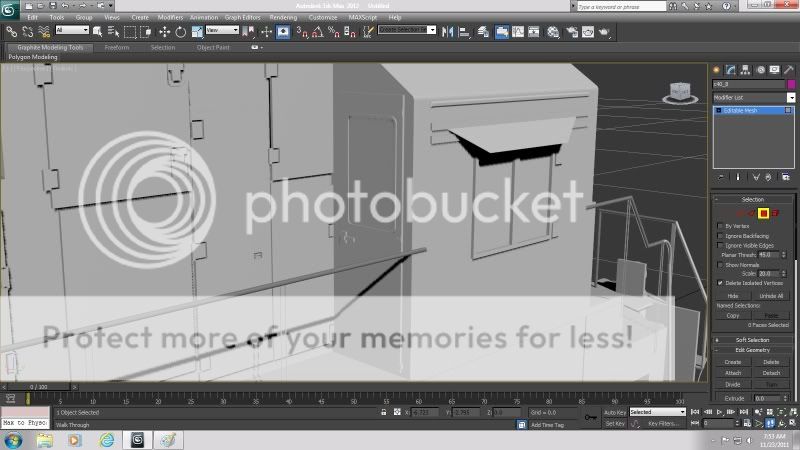Toggle Window/Crossing selection icon
The height and width of the screenshot is (450, 800).
pos(146,32)
